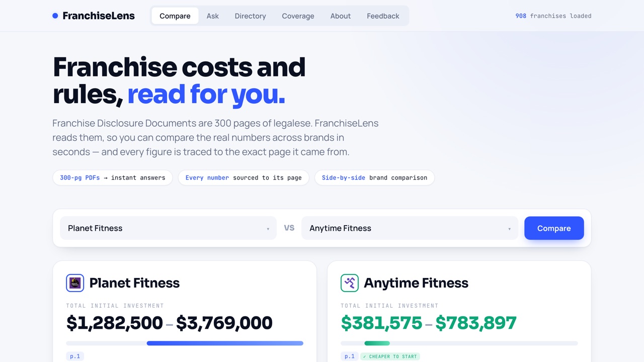The width and height of the screenshot is (644, 362).
Task: Click the Planet Fitness card heading
Action: (x=134, y=283)
